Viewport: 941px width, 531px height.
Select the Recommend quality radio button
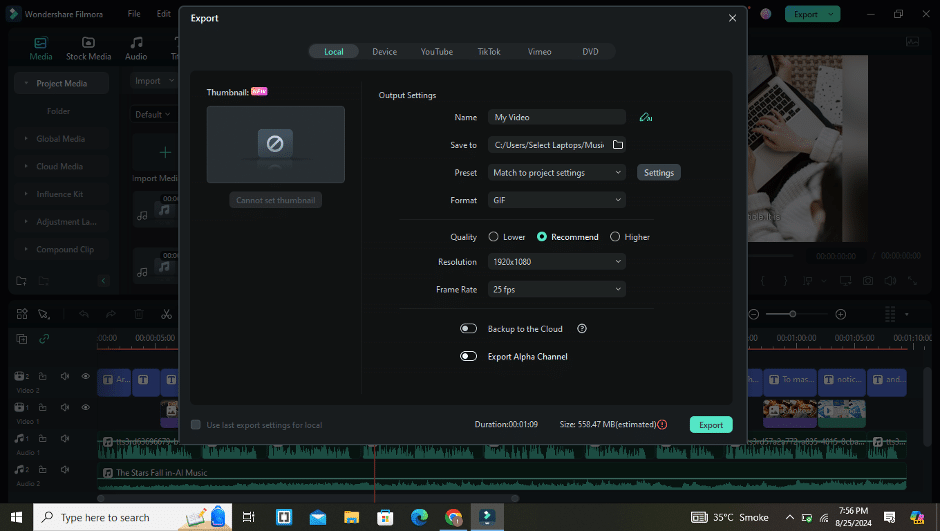[542, 237]
